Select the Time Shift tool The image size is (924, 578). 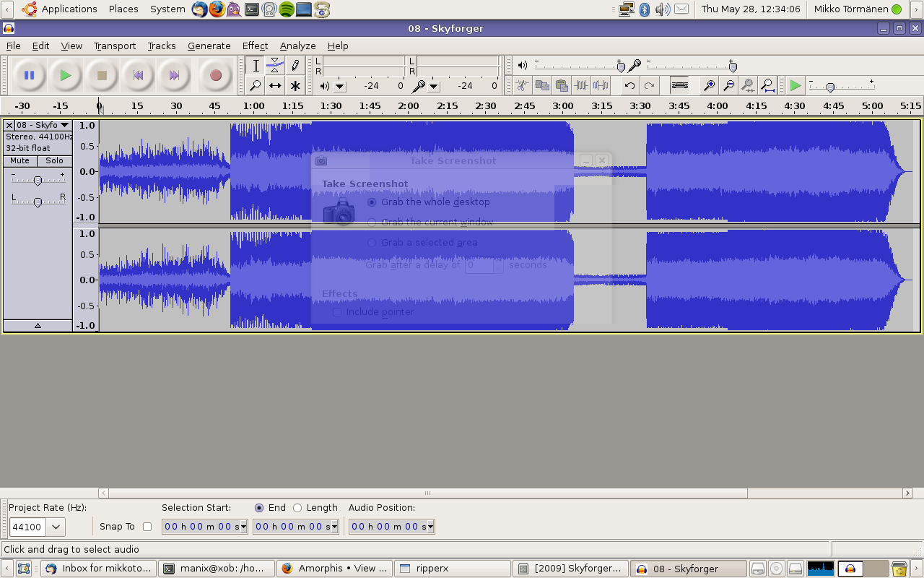pyautogui.click(x=275, y=86)
